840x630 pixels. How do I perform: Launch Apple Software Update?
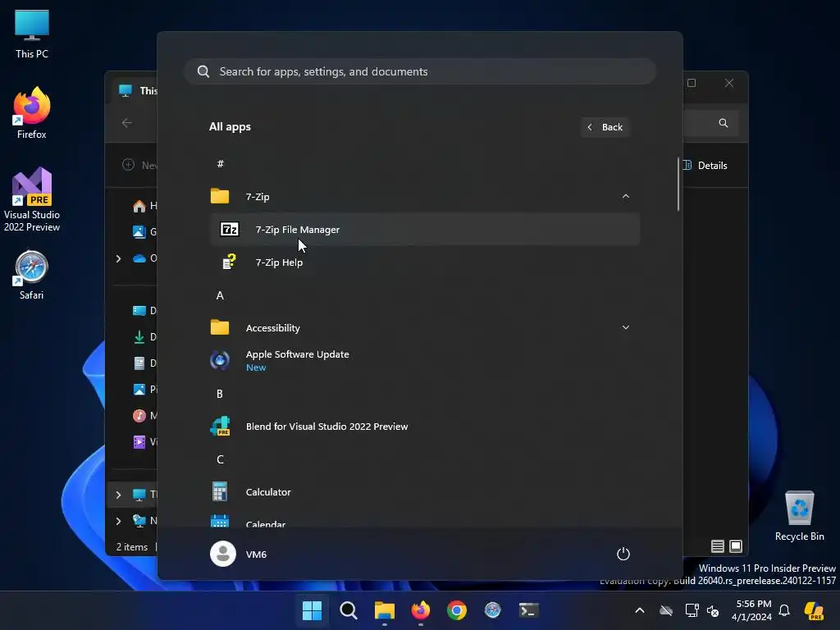[425, 361]
